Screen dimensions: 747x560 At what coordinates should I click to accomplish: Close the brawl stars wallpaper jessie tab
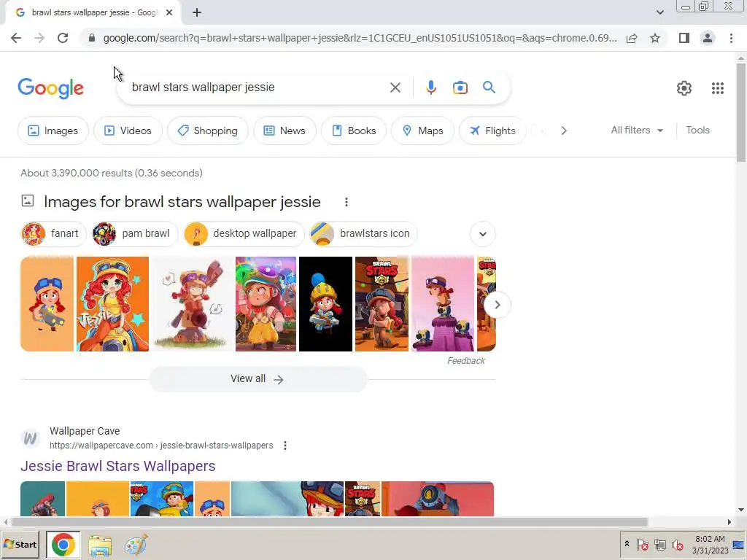click(169, 13)
